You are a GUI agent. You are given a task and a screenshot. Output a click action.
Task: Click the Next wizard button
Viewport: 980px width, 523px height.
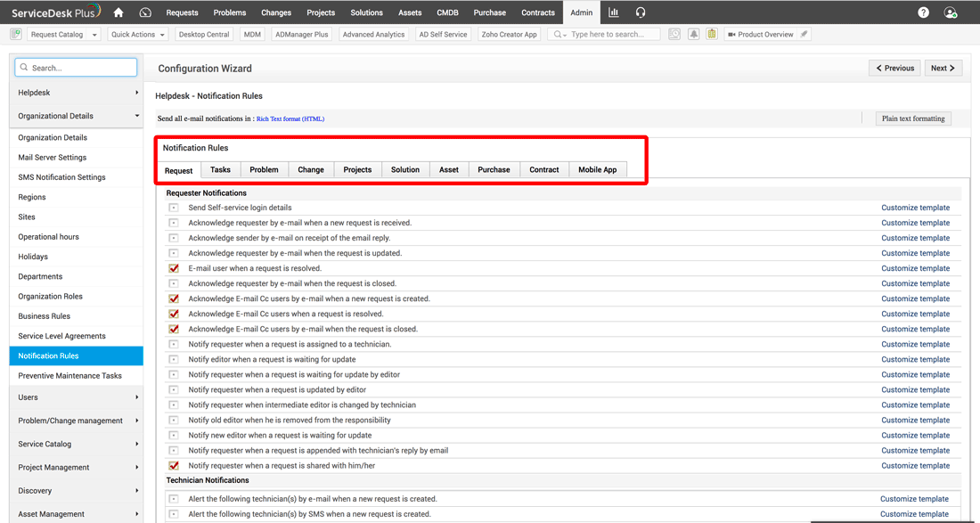(943, 68)
